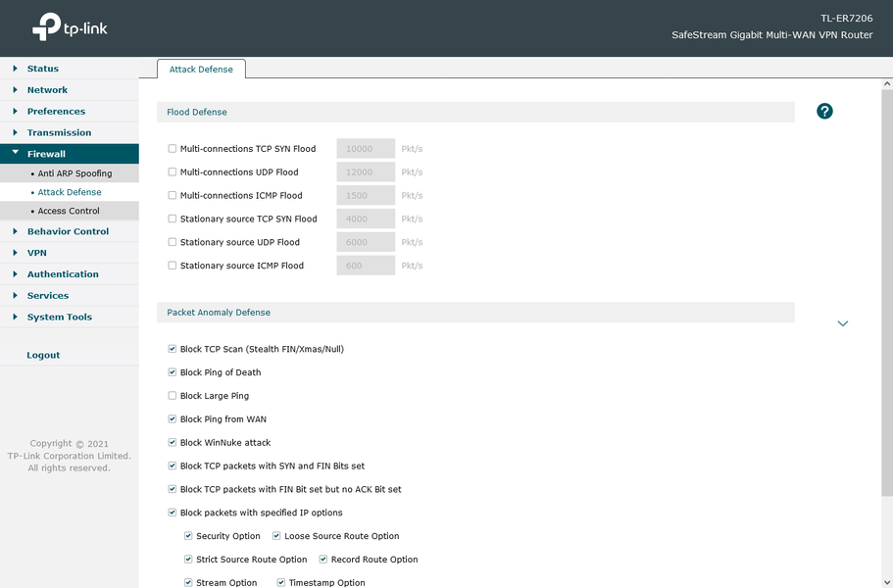This screenshot has height=588, width=893.
Task: Expand the Preferences menu
Action: pos(69,111)
